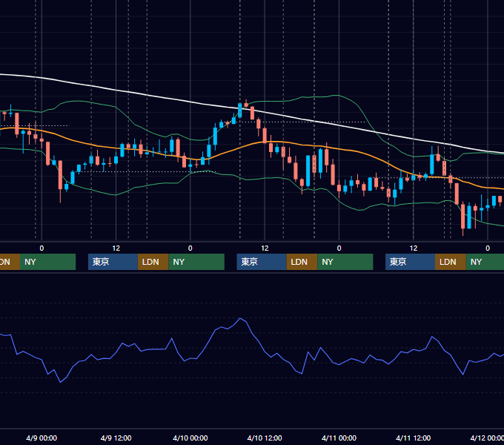Click the 4/9 12:00 time axis label
This screenshot has height=445, width=504.
click(x=116, y=438)
